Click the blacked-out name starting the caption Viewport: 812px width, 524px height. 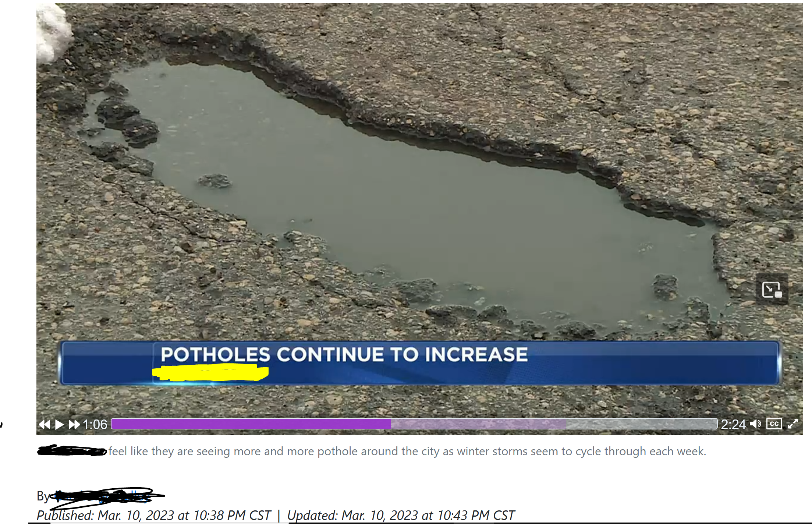point(72,450)
